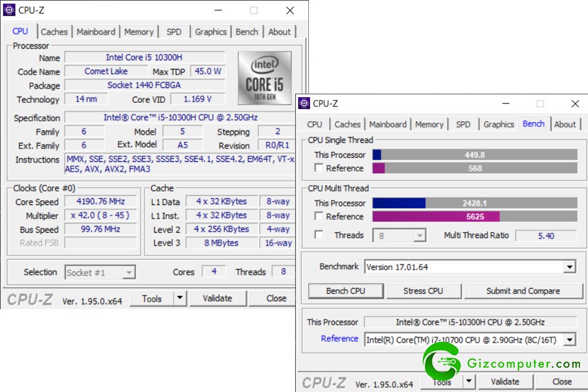Click the Level 3 cache value 8 MBytes
Screen dimensions: 588x392
point(222,243)
